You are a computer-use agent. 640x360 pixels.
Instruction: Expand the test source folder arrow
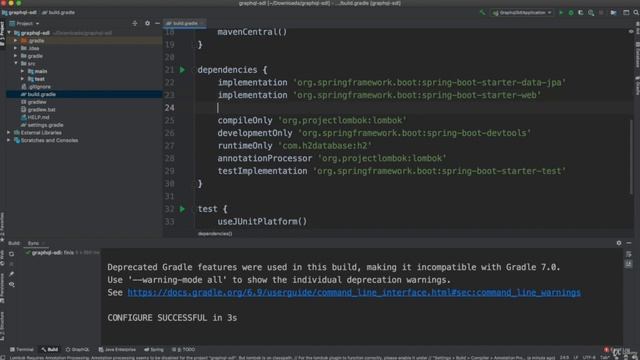[22, 79]
